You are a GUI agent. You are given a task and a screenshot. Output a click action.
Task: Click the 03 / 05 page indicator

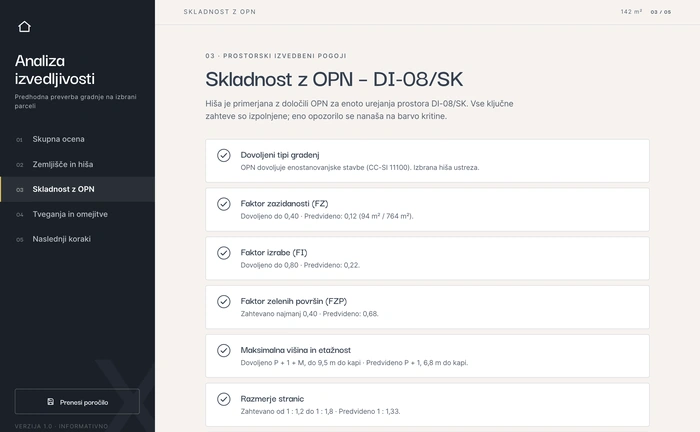pyautogui.click(x=661, y=12)
